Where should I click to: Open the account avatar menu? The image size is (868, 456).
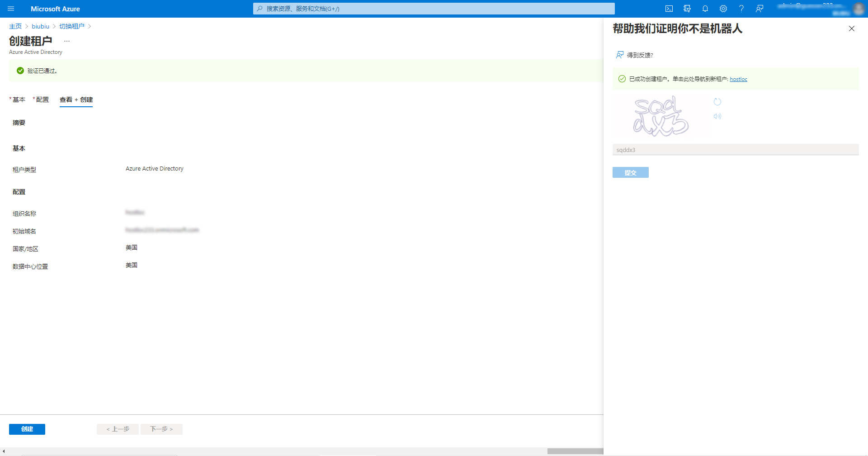859,9
